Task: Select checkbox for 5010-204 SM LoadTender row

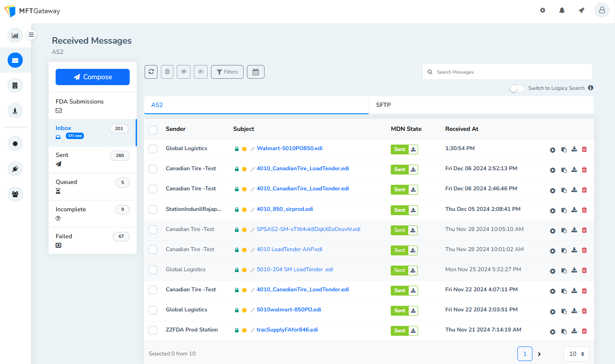Action: point(153,270)
